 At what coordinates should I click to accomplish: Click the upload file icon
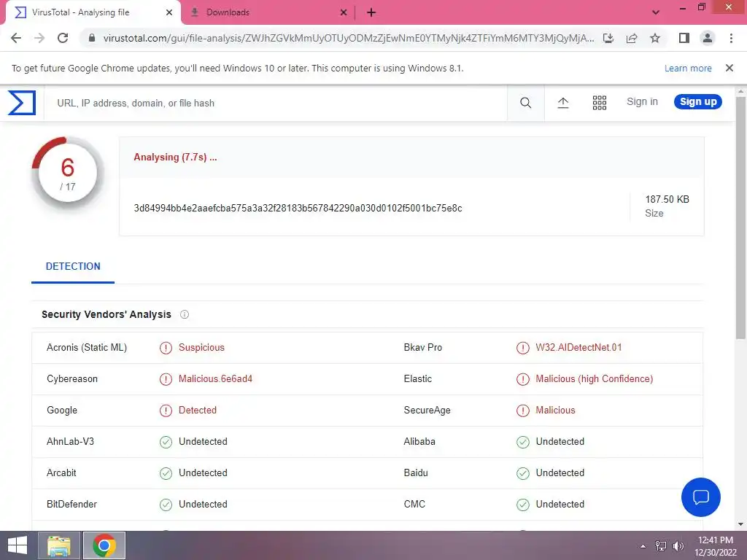(563, 102)
